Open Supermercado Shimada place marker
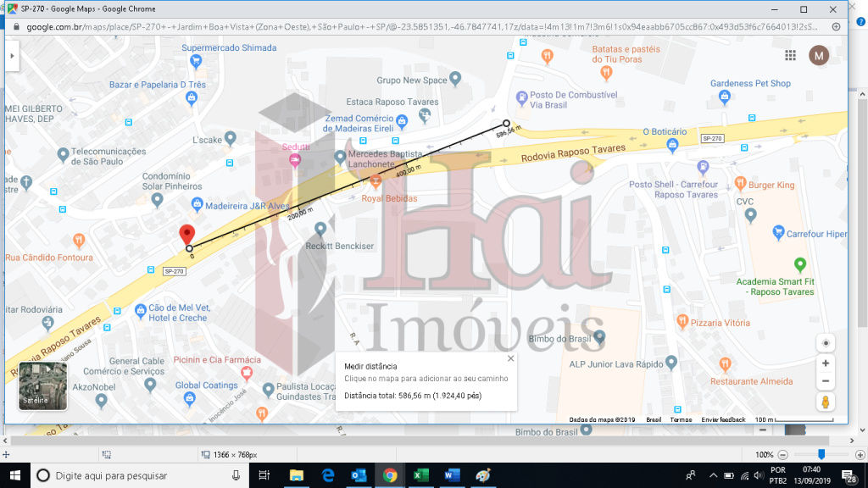 pos(196,61)
